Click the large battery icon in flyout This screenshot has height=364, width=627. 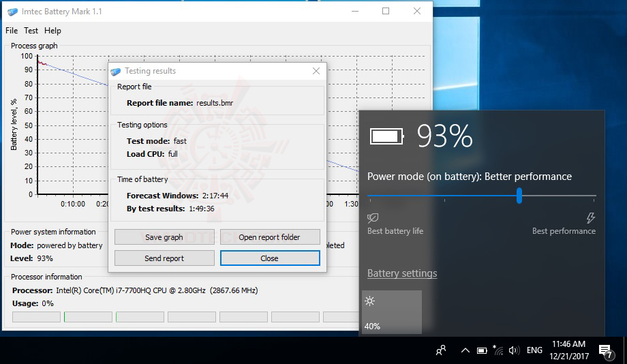click(x=386, y=136)
